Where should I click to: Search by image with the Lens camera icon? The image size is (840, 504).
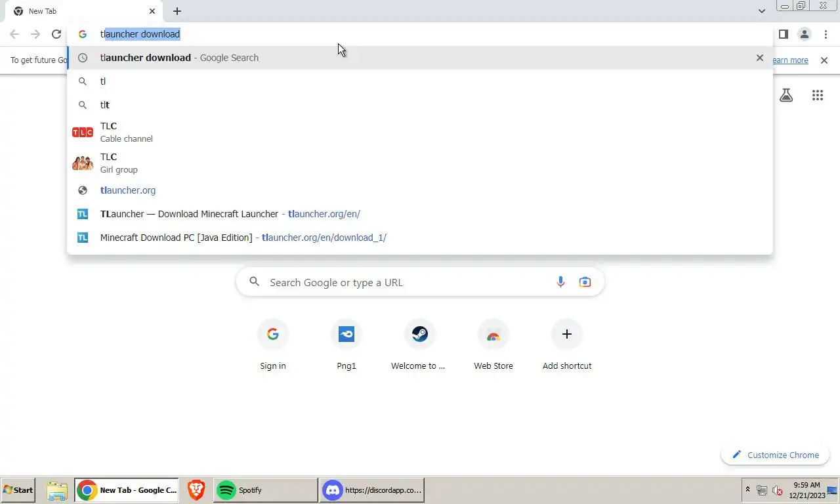point(585,282)
